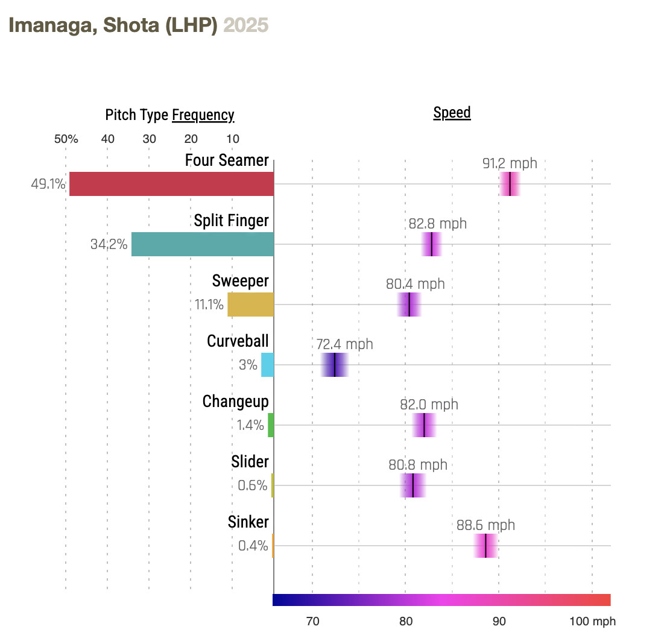This screenshot has height=644, width=667.
Task: Click the Slider pitch label
Action: pyautogui.click(x=250, y=462)
